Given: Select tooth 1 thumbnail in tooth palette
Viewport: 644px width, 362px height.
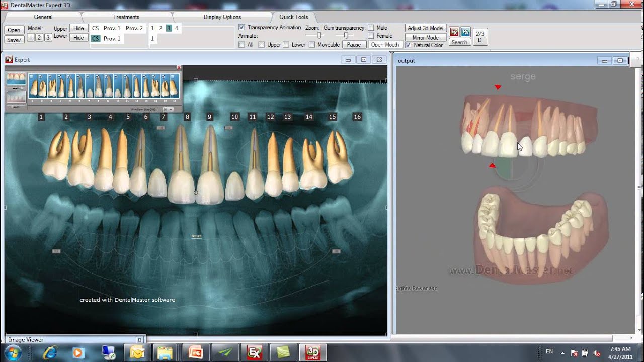Looking at the screenshot, I should click(33, 86).
